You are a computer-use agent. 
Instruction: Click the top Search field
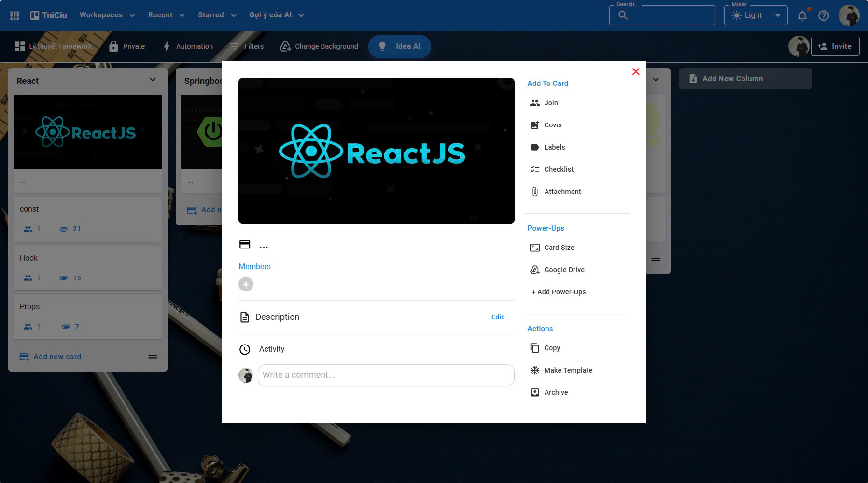click(662, 15)
